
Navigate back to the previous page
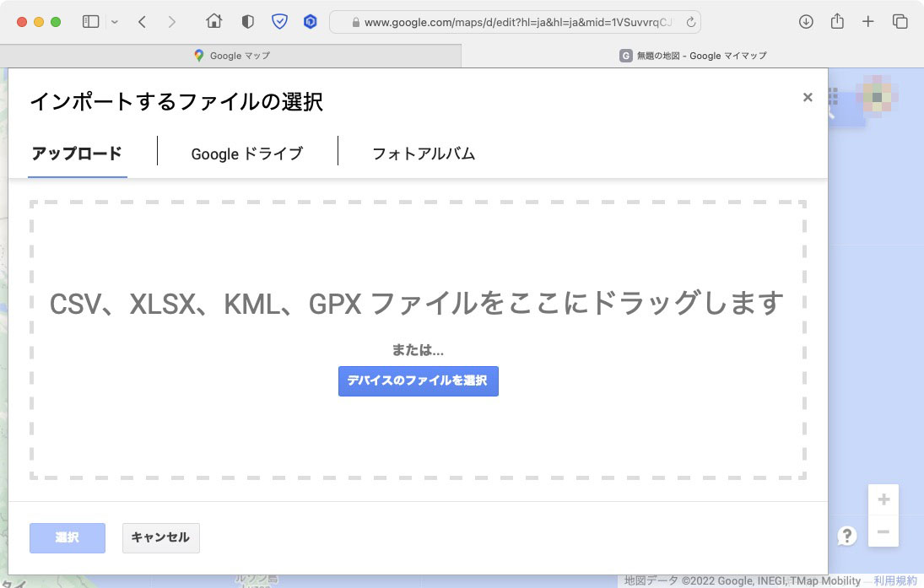142,21
